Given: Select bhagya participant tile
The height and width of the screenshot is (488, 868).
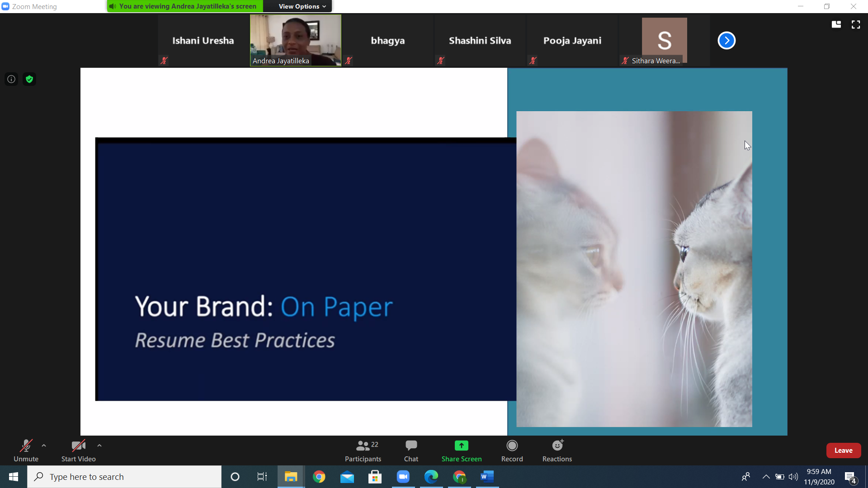Looking at the screenshot, I should click(x=387, y=41).
